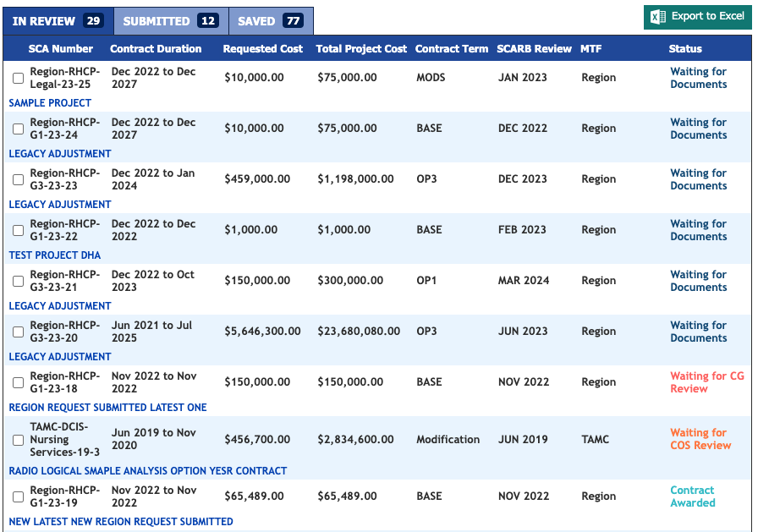The width and height of the screenshot is (758, 532).
Task: Mark the Region-RHCP-G3-23-20 row checkbox
Action: (18, 332)
